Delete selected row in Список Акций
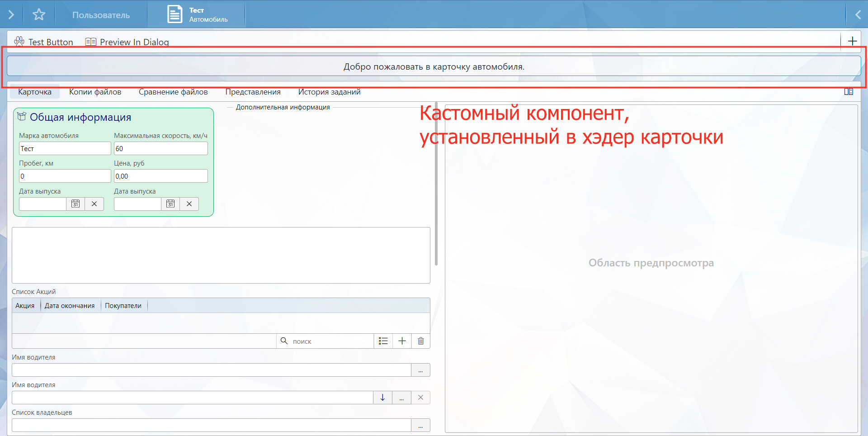The image size is (868, 436). [x=420, y=341]
